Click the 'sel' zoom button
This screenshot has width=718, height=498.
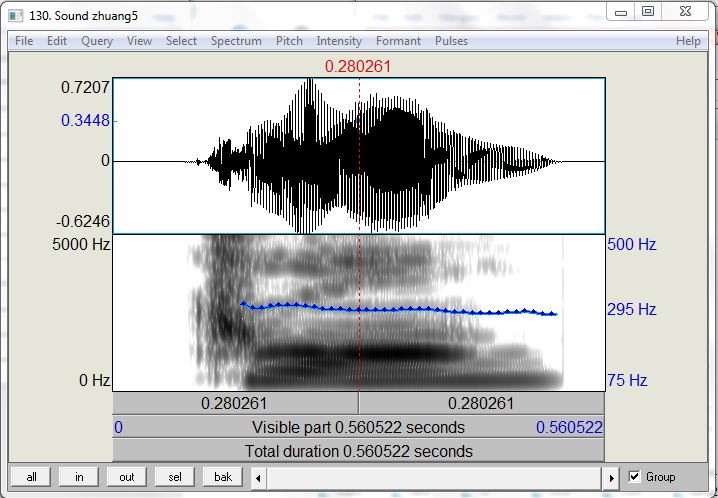(174, 477)
